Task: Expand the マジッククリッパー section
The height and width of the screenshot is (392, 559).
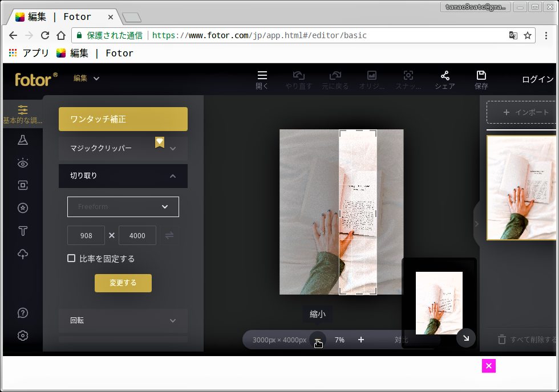Action: [x=123, y=149]
